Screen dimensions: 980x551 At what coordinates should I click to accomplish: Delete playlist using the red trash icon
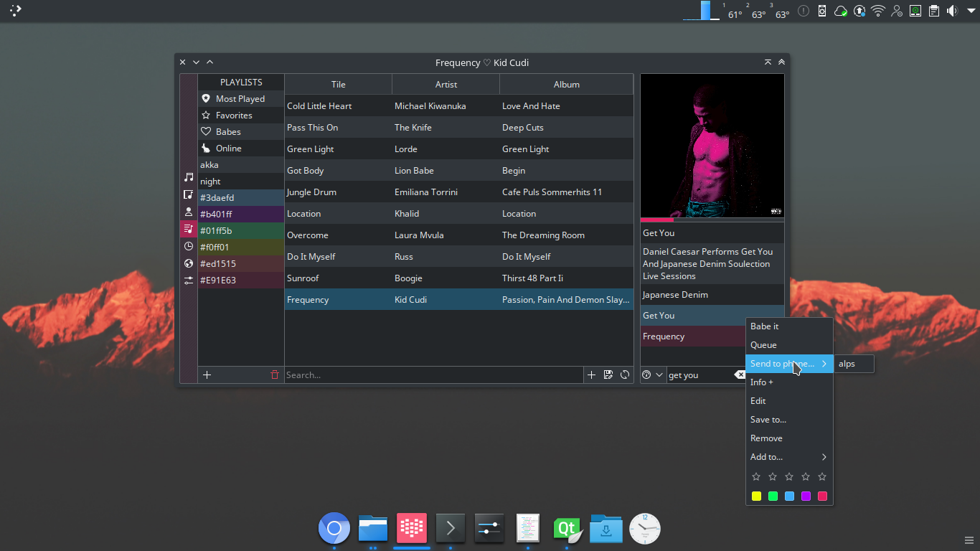(275, 375)
